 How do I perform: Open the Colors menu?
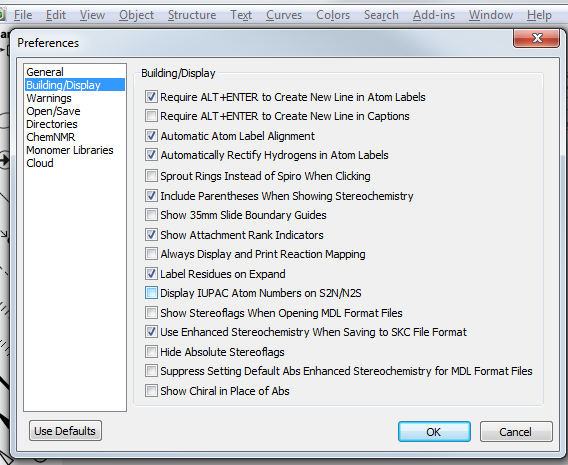pyautogui.click(x=333, y=15)
